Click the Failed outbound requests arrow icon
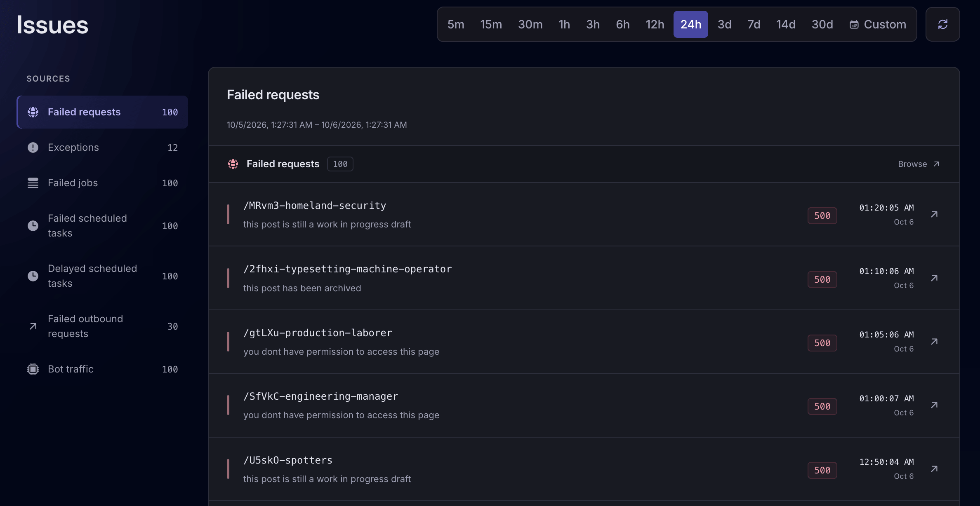 coord(33,326)
